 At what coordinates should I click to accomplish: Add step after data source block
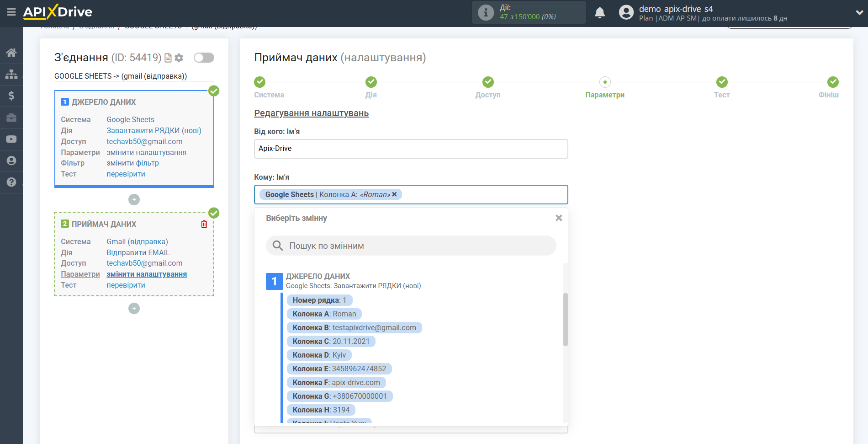coord(134,200)
